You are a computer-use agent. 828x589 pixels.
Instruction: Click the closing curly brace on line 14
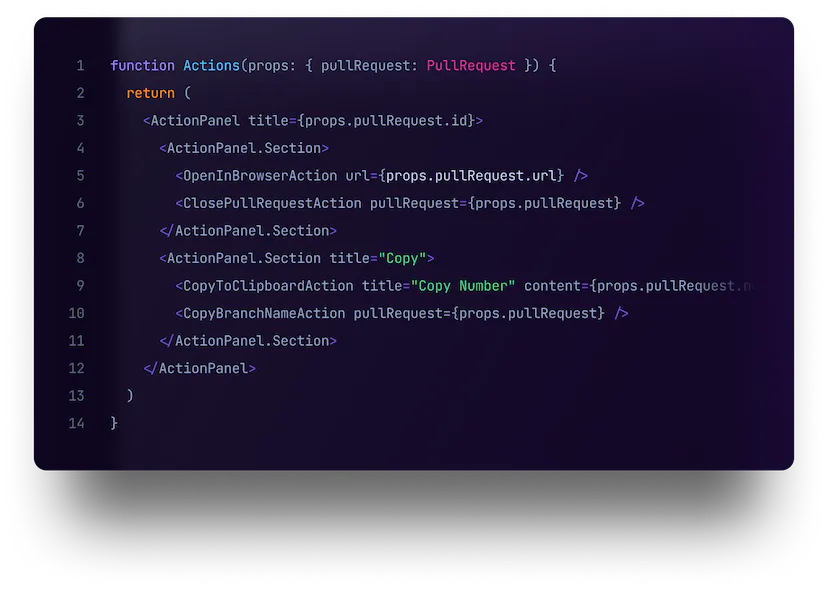114,423
